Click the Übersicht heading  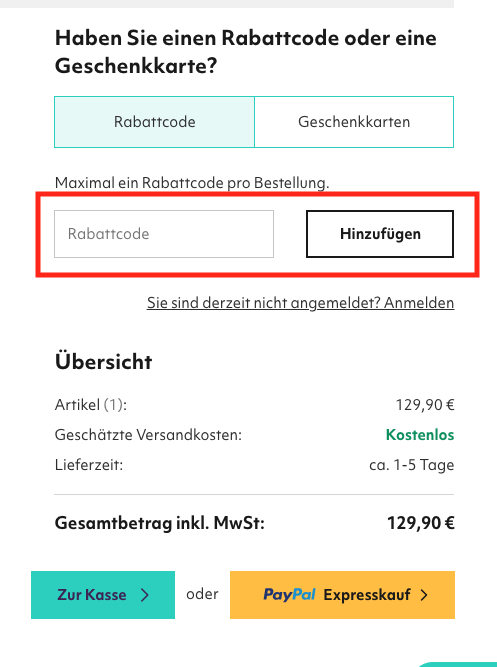pos(103,361)
